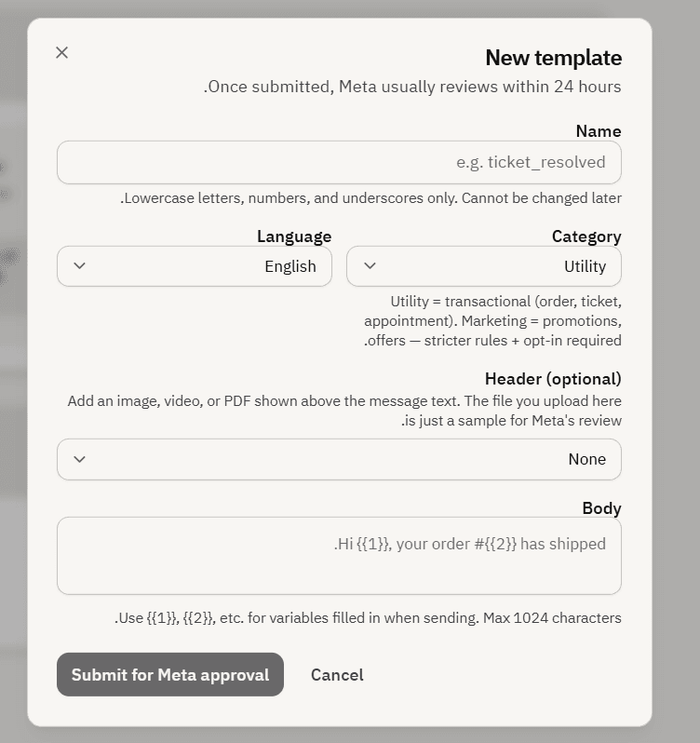Click the Utility vs Marketing explanation text
The height and width of the screenshot is (743, 700).
tap(492, 321)
